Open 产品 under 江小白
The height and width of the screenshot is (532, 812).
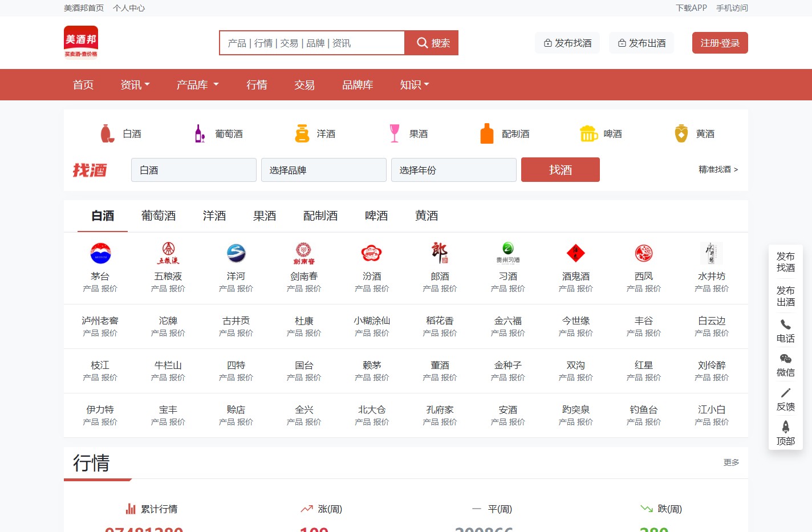703,422
